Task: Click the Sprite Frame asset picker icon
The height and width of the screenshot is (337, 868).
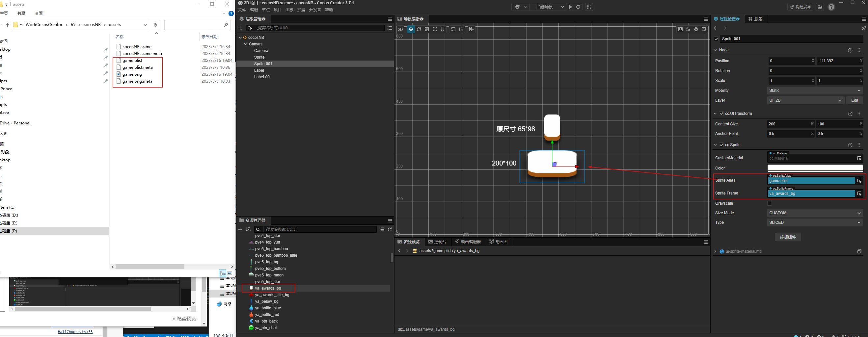Action: pyautogui.click(x=859, y=194)
